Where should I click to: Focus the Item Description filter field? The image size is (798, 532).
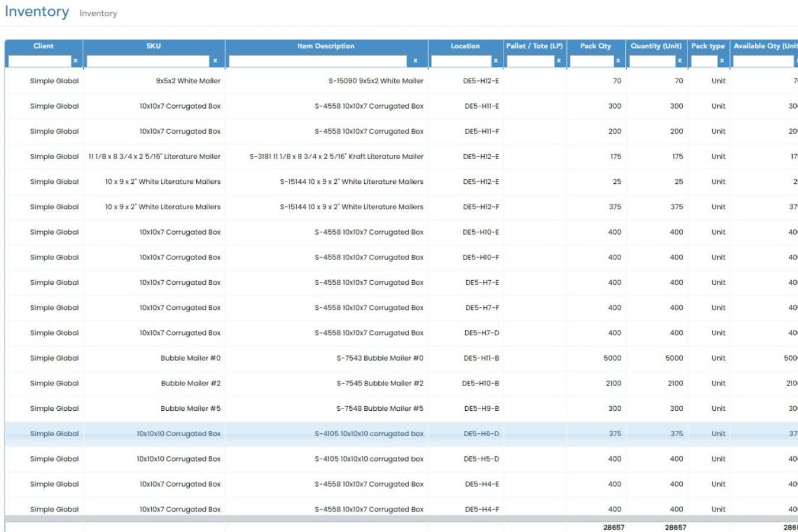[x=318, y=60]
